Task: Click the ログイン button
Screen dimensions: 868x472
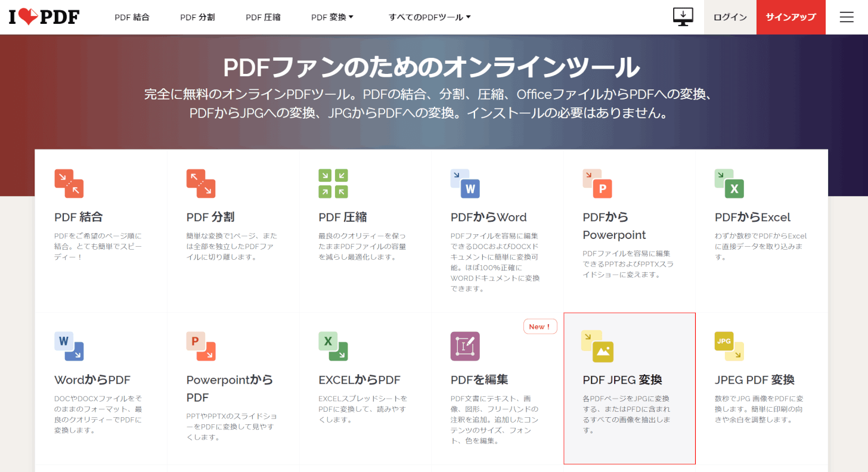Action: (730, 17)
